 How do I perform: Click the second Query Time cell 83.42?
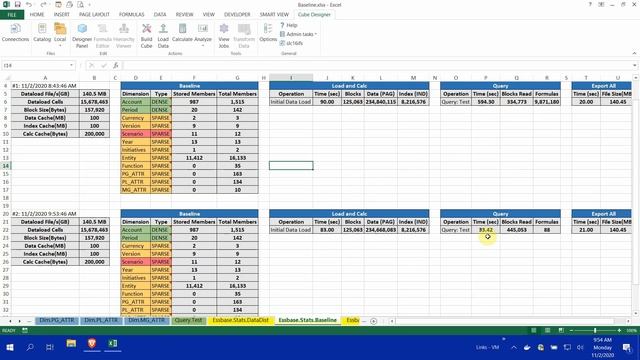[x=486, y=230]
